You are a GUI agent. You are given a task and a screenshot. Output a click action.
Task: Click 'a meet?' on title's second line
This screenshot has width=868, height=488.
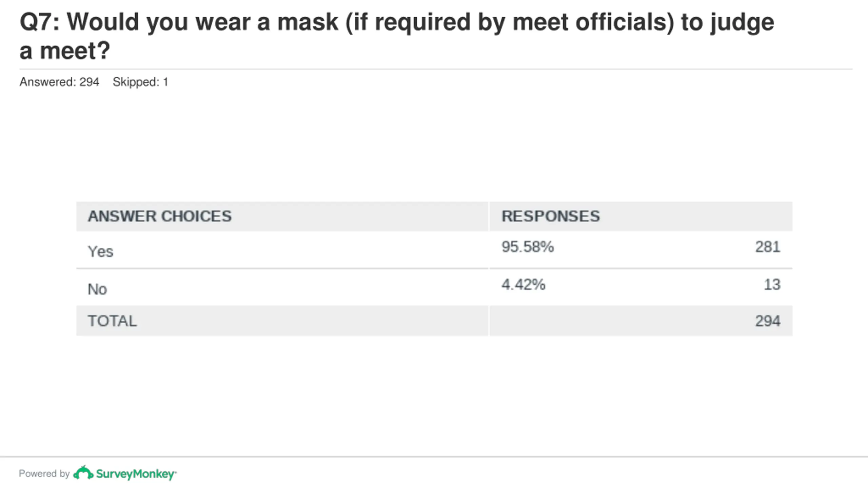[65, 51]
